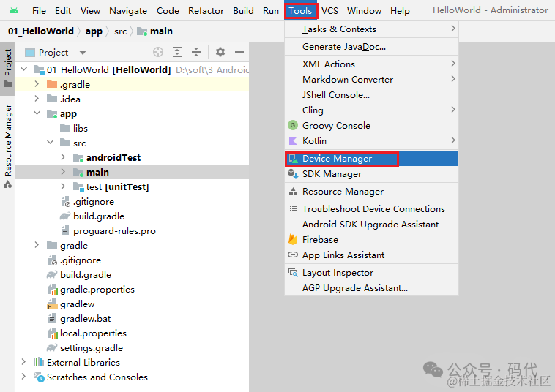Screen dimensions: 555x392
Task: Click the Groovy Console green icon
Action: 293,125
